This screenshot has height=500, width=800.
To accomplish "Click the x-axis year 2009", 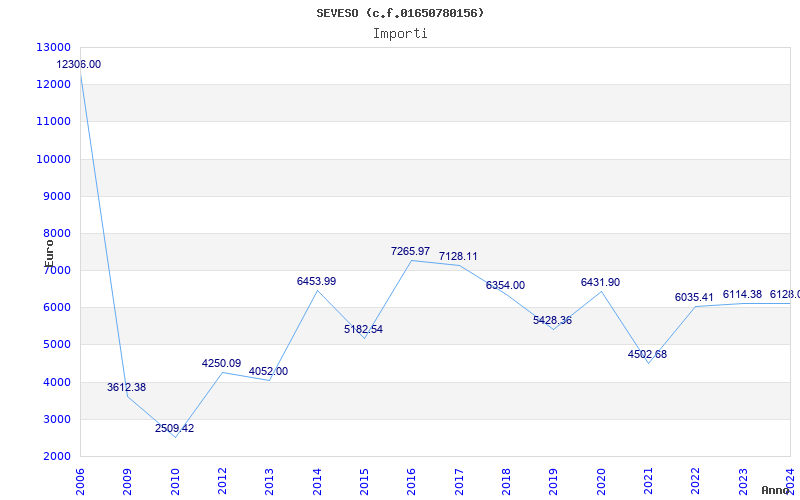I will click(128, 481).
